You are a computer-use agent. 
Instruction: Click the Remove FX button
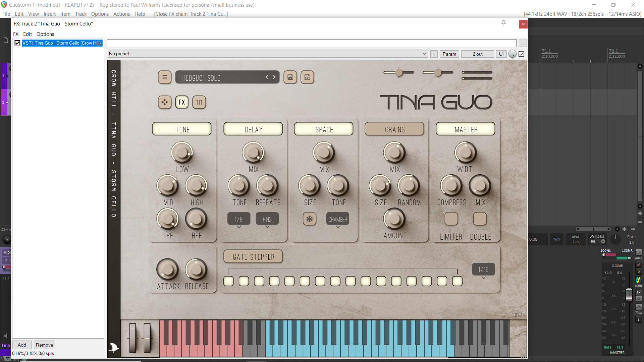(44, 345)
